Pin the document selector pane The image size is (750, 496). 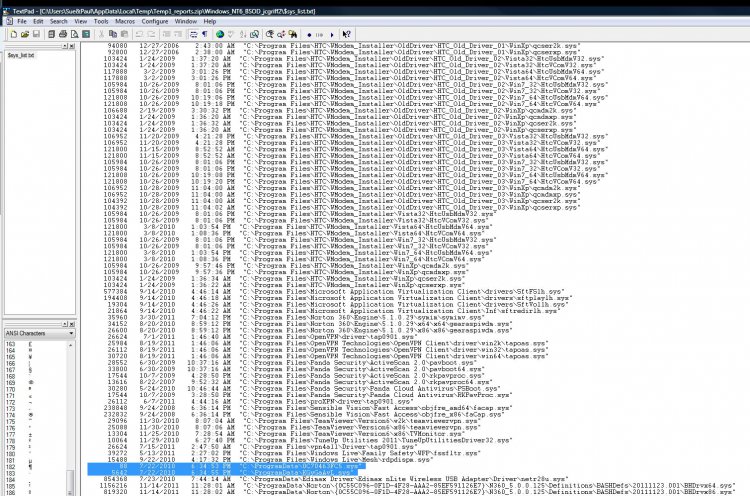point(65,46)
